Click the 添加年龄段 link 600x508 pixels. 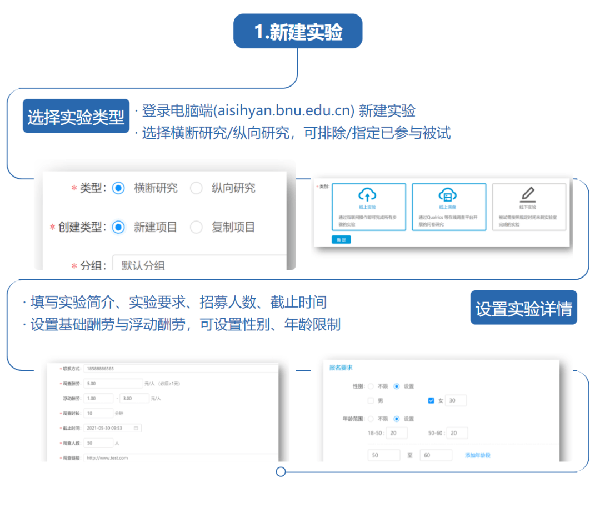[x=479, y=455]
